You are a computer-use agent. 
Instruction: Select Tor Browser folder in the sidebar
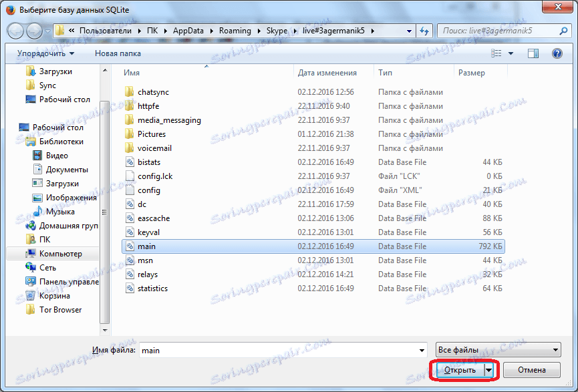pos(54,309)
